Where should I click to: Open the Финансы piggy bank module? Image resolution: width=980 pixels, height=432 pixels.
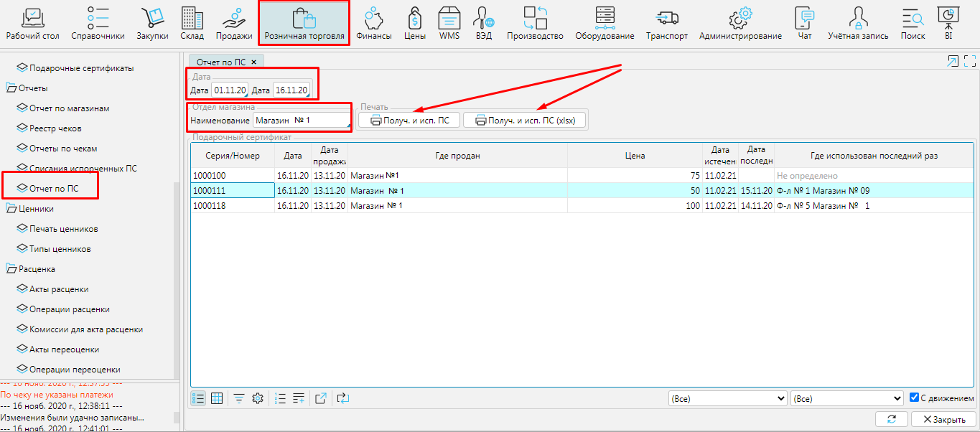point(373,23)
